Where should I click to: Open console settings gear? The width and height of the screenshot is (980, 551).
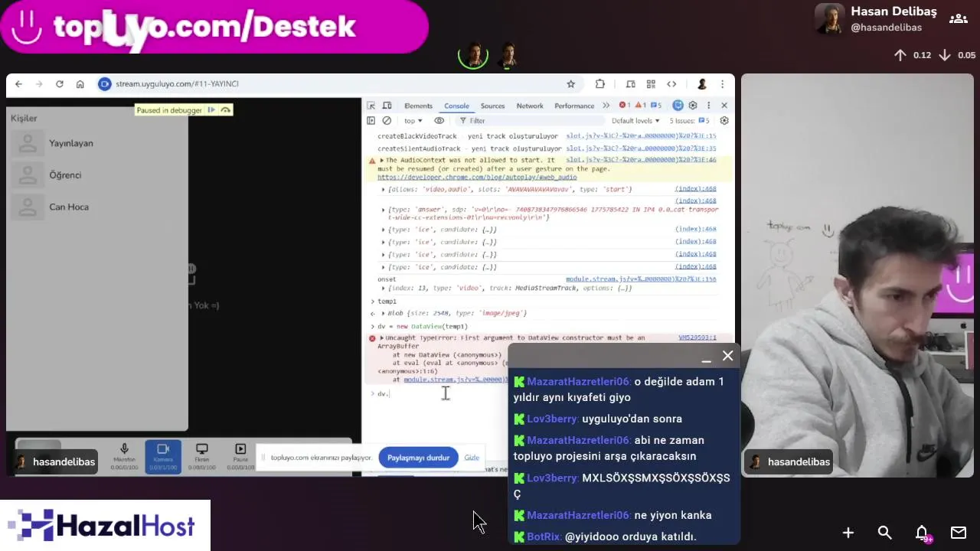tap(724, 121)
